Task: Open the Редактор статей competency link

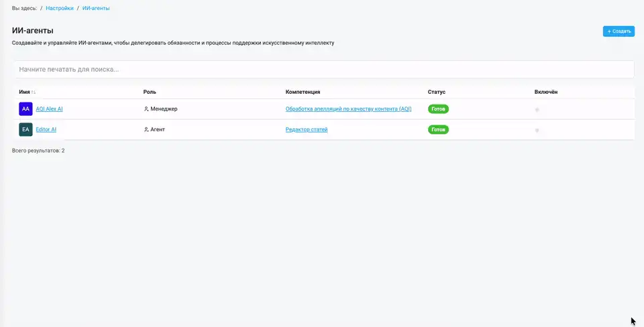Action: pyautogui.click(x=307, y=129)
